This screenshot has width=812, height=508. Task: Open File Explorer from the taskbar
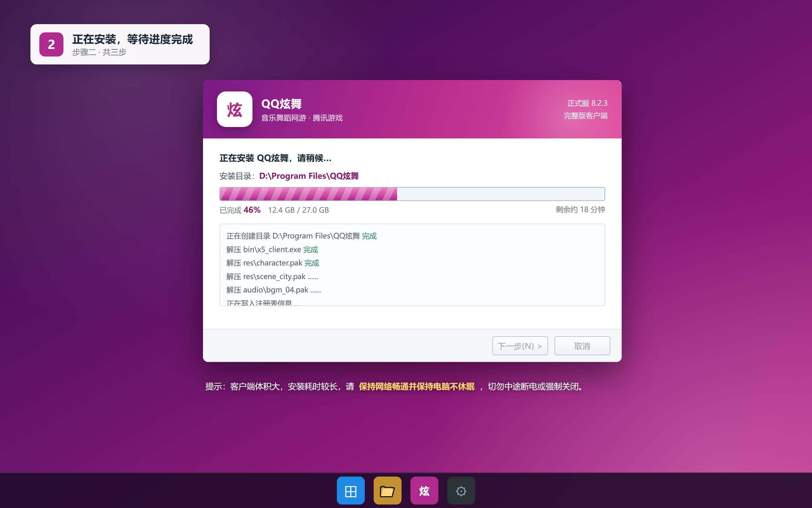387,491
